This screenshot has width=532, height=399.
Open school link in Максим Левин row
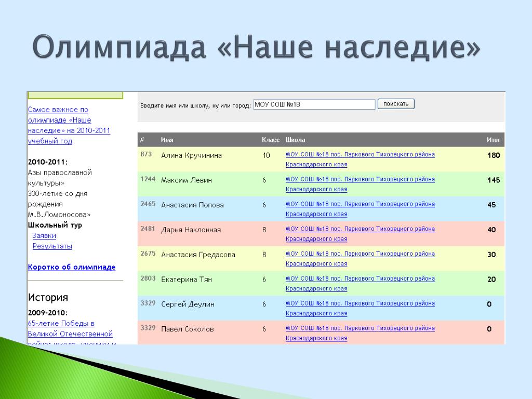[360, 184]
